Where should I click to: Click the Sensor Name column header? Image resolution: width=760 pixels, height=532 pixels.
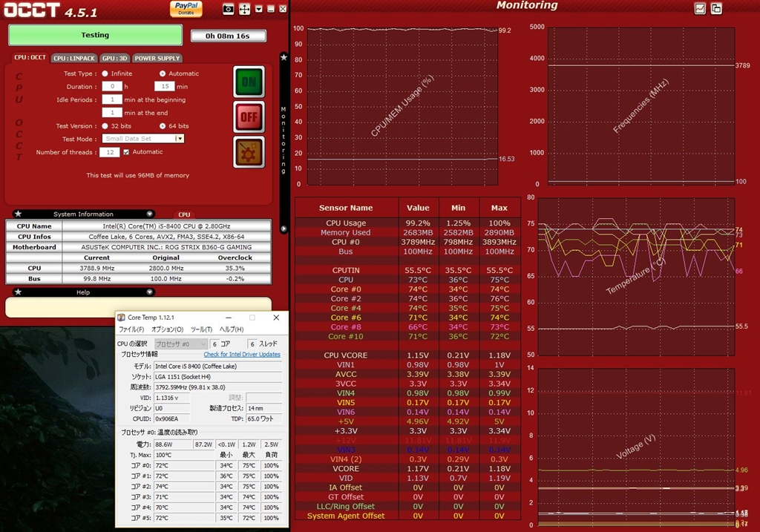(x=346, y=208)
